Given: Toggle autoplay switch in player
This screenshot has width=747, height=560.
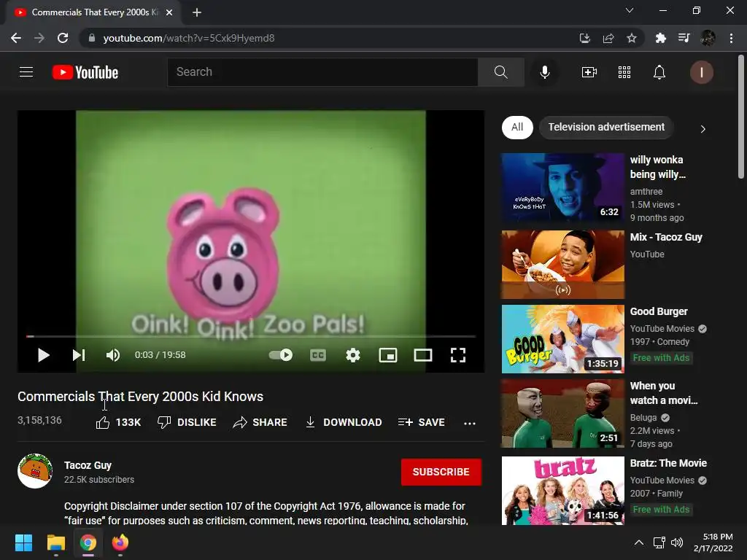Looking at the screenshot, I should [x=281, y=355].
